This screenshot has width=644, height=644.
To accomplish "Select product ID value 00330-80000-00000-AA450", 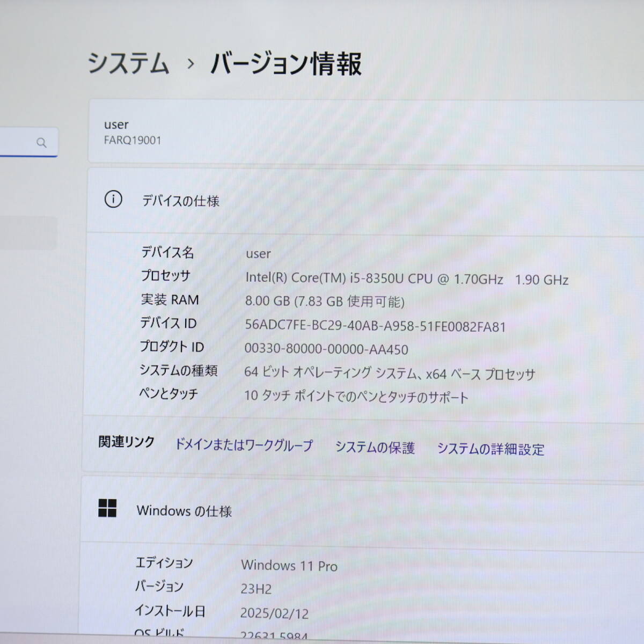I will point(326,349).
